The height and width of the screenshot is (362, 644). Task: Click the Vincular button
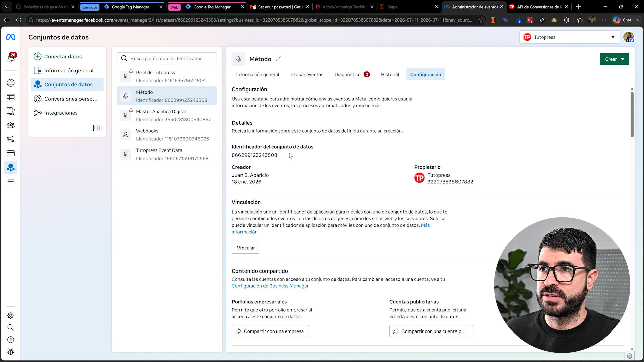click(x=246, y=248)
